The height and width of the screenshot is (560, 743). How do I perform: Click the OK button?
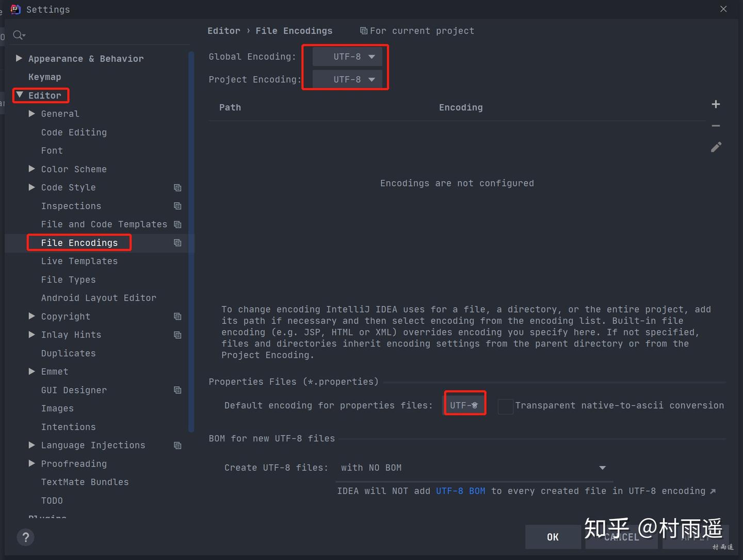tap(553, 536)
